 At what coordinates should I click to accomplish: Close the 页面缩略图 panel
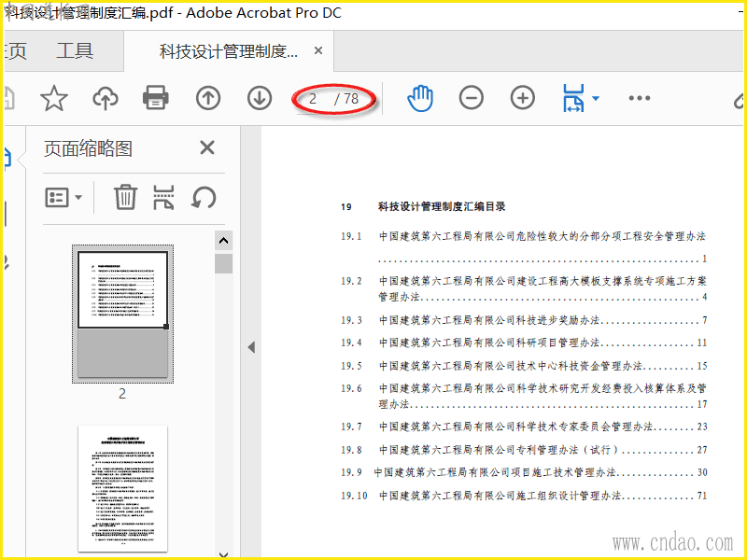click(x=207, y=147)
